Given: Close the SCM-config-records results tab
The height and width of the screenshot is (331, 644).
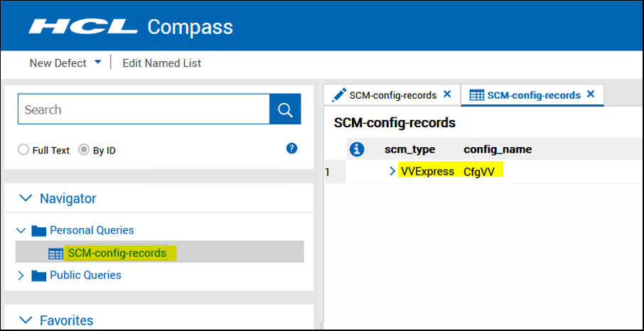Looking at the screenshot, I should [x=591, y=94].
